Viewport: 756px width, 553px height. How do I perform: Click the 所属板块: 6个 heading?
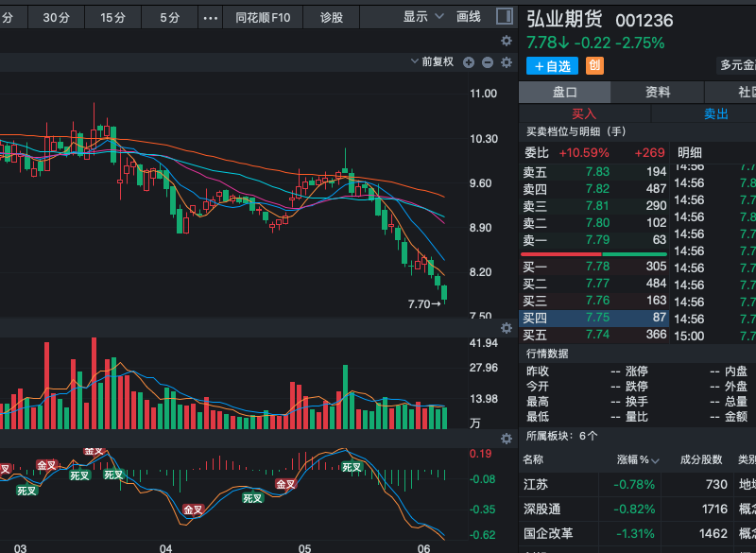click(561, 436)
